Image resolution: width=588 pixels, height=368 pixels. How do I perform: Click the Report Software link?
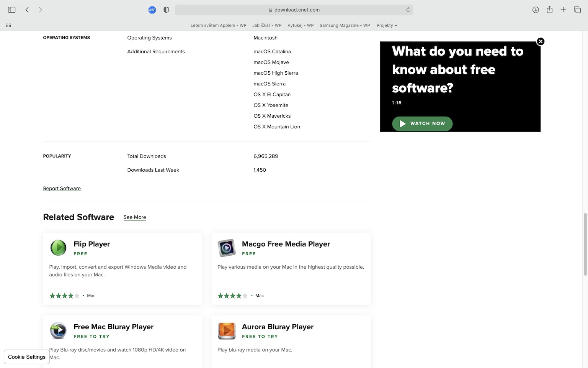pyautogui.click(x=62, y=188)
